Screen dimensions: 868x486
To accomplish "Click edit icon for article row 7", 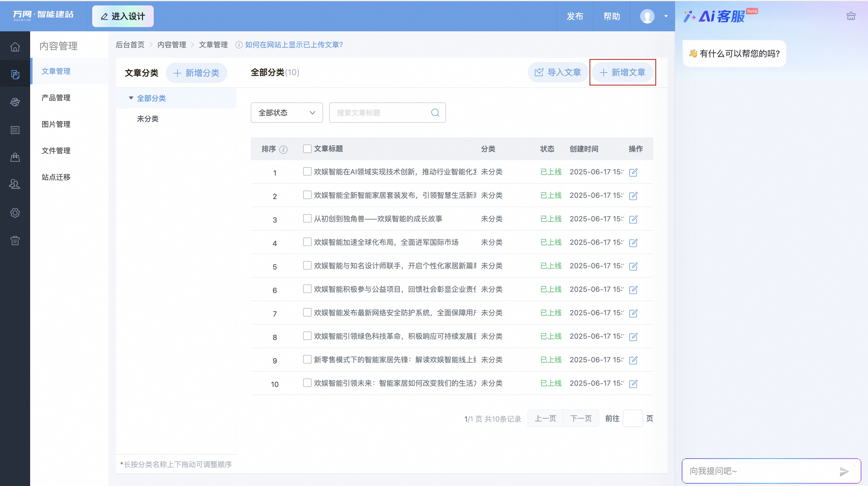I will [x=633, y=313].
